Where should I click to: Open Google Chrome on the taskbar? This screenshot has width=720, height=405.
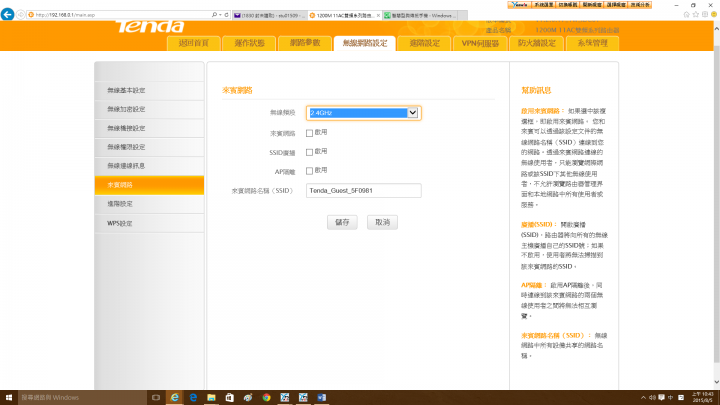click(x=266, y=398)
